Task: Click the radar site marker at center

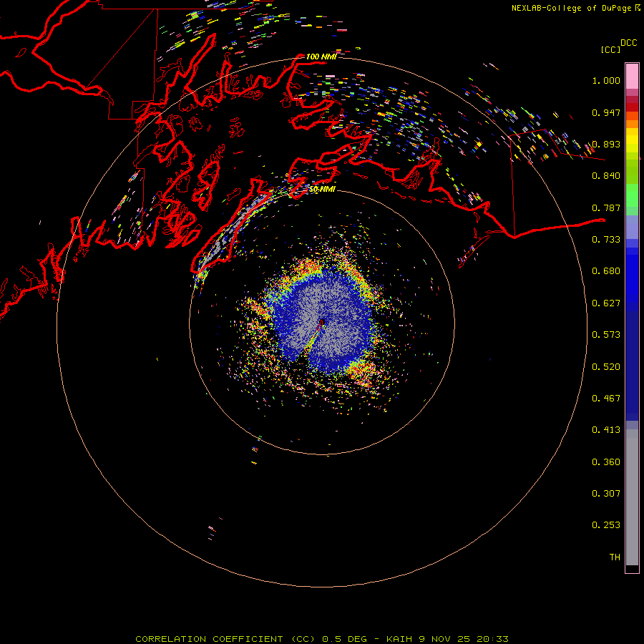Action: [x=322, y=322]
